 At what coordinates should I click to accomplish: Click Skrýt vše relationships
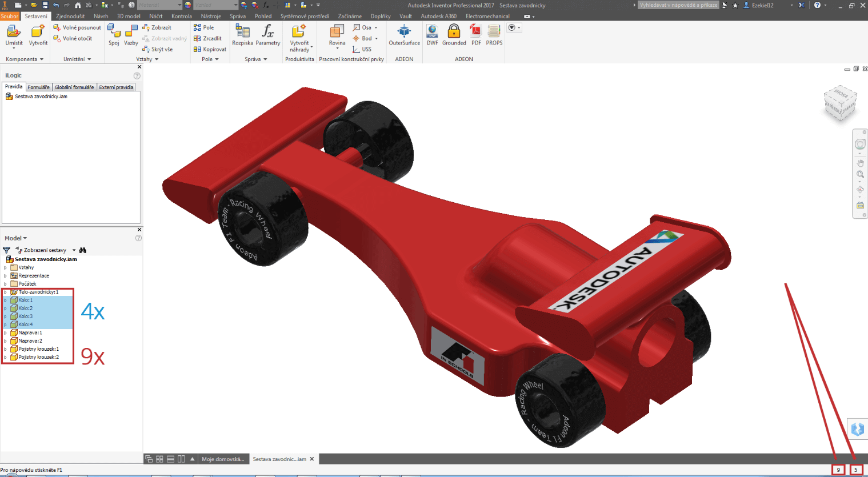tap(158, 49)
